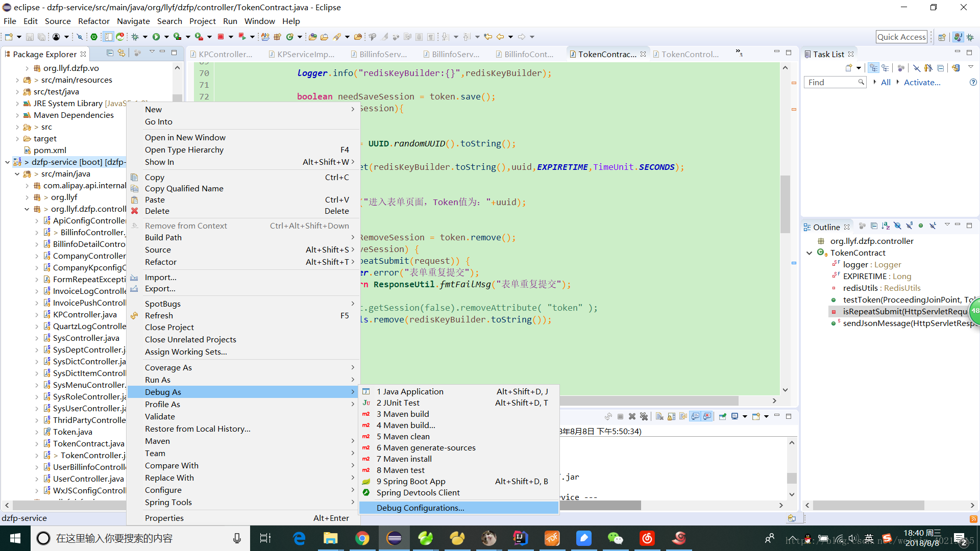This screenshot has width=980, height=551.
Task: Click Task List synchronize repositories icon
Action: 956,68
